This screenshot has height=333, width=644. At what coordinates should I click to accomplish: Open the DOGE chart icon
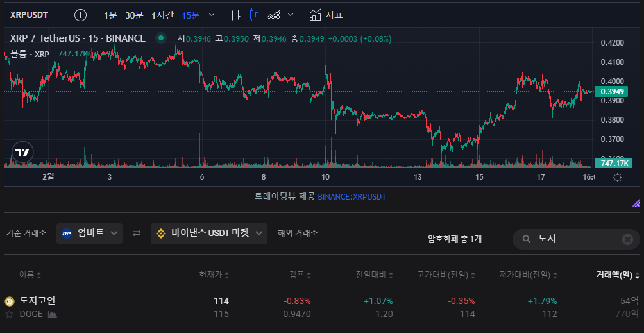point(52,314)
